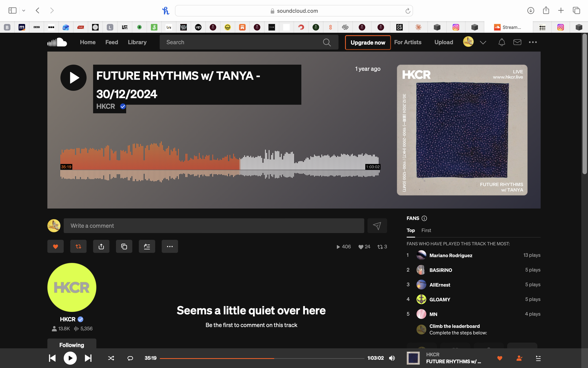Viewport: 588px width, 368px height.
Task: Click the notifications bell icon
Action: [x=501, y=42]
